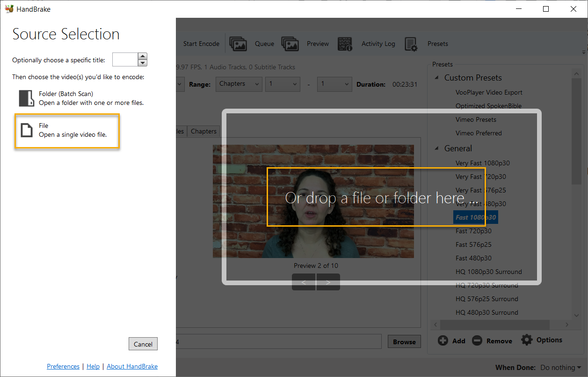Advance to the next preview image
This screenshot has width=588, height=377.
coord(328,282)
